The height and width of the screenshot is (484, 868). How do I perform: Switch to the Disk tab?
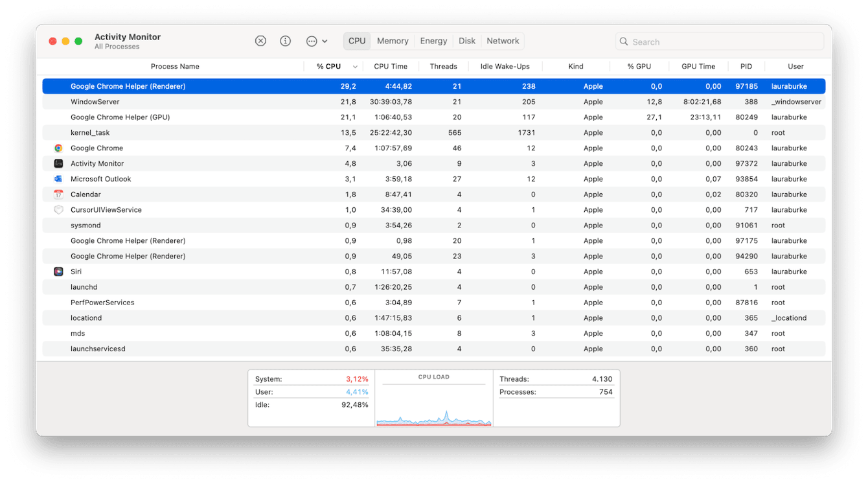[466, 40]
